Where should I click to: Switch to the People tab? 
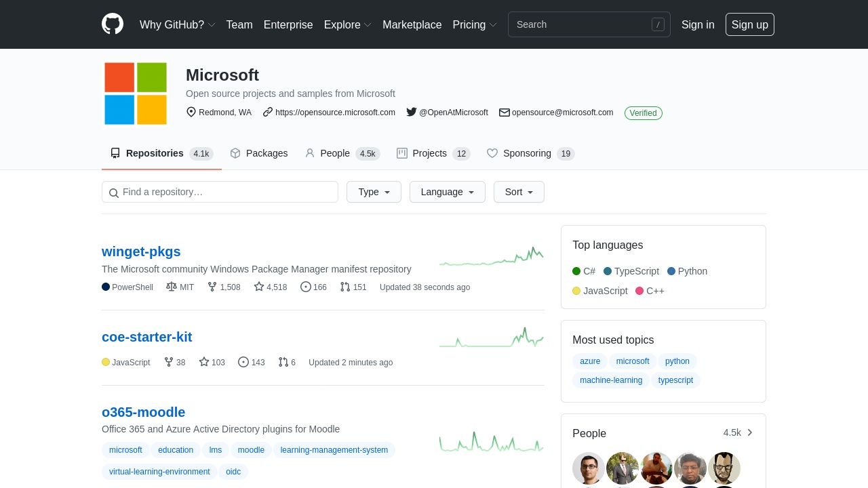point(342,153)
